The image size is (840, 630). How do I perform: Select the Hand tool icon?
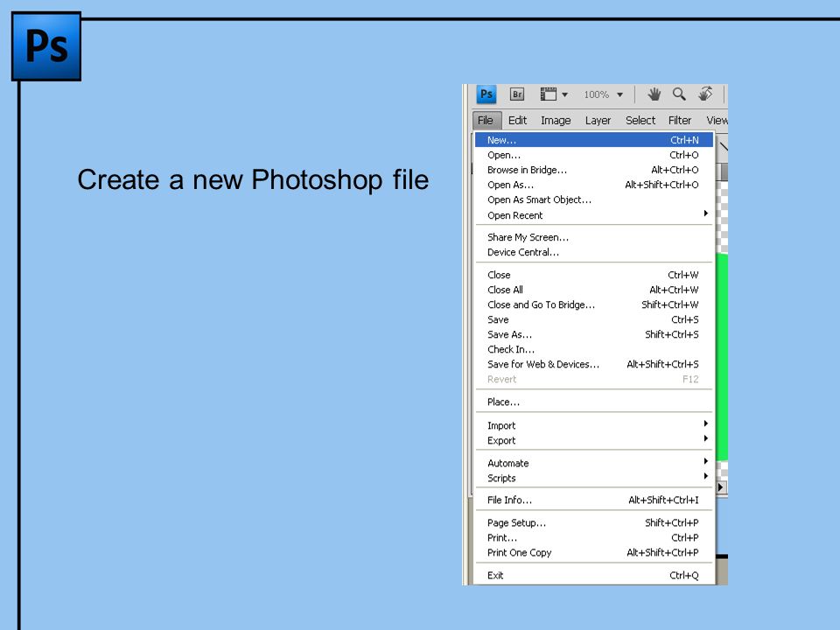point(654,94)
